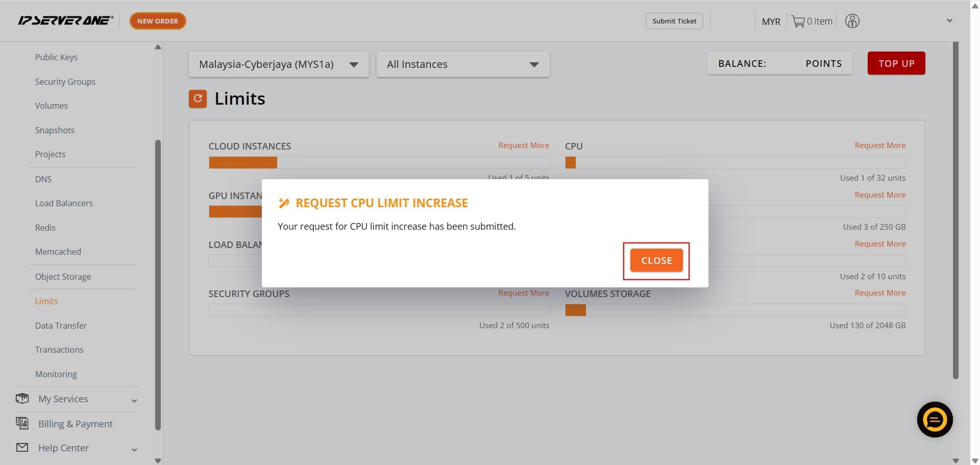Click the Billing & Payment icon
Screen dimensions: 980x465
click(22, 423)
